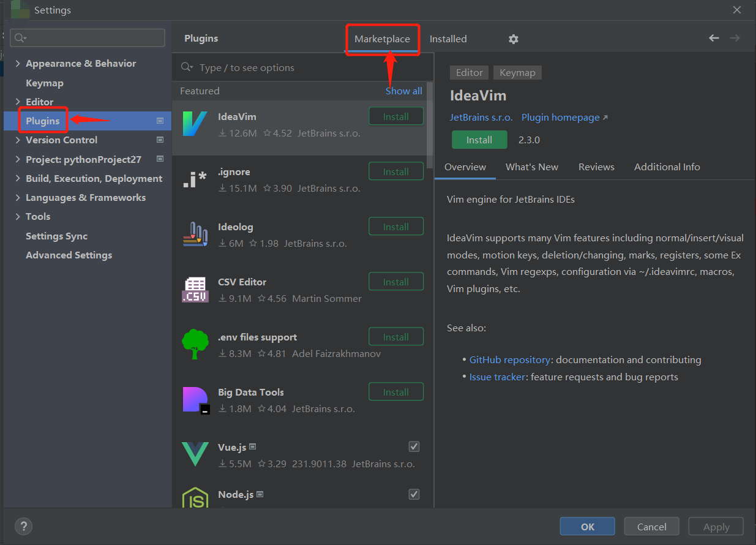Install the .ignore plugin

click(396, 171)
